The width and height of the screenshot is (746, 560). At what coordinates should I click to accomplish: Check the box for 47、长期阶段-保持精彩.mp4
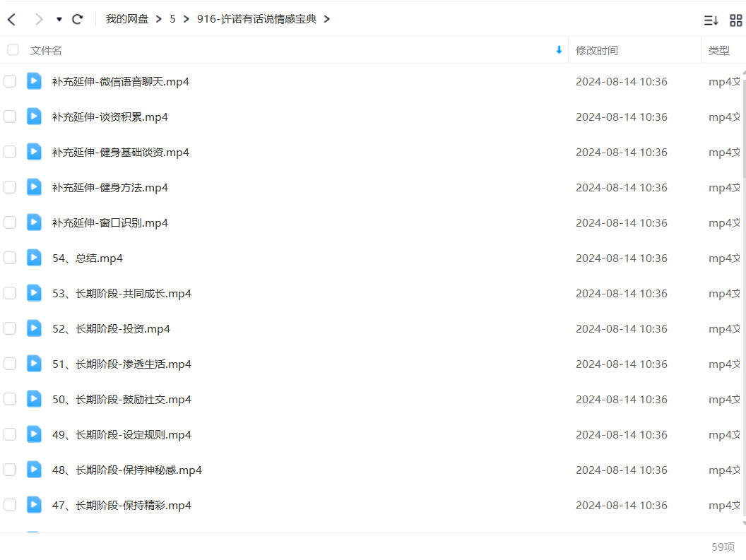10,505
